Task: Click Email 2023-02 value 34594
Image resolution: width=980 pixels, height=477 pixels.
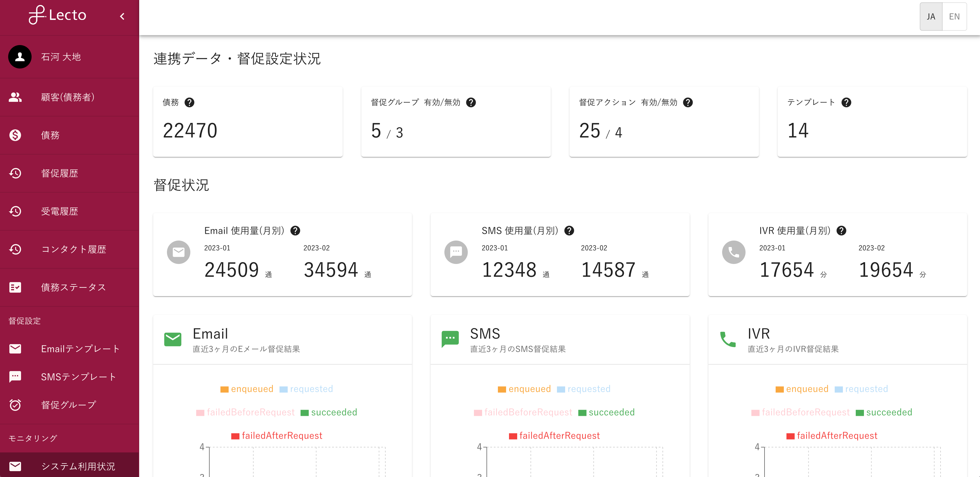Action: (331, 270)
